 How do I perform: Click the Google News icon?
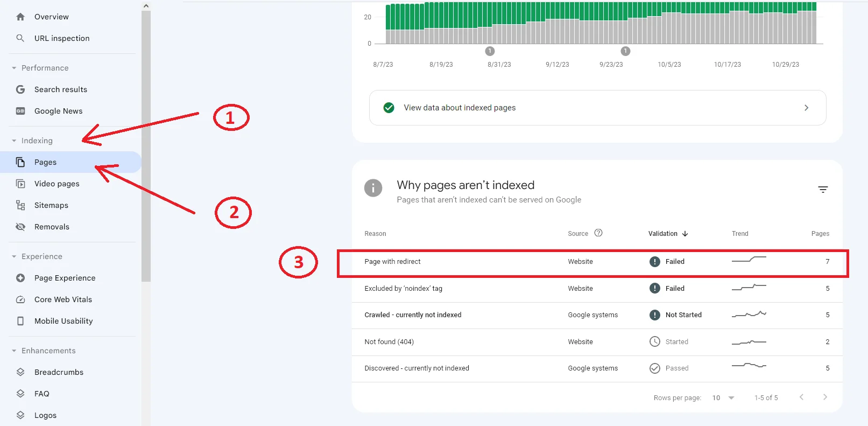pyautogui.click(x=20, y=111)
